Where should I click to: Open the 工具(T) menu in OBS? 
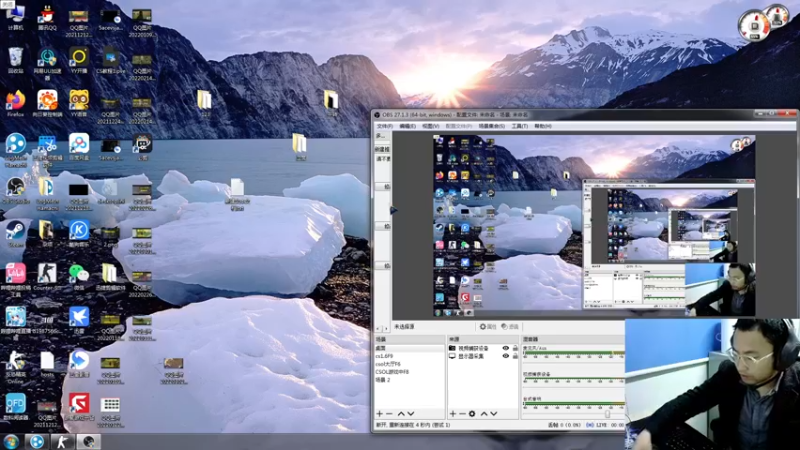(x=519, y=126)
